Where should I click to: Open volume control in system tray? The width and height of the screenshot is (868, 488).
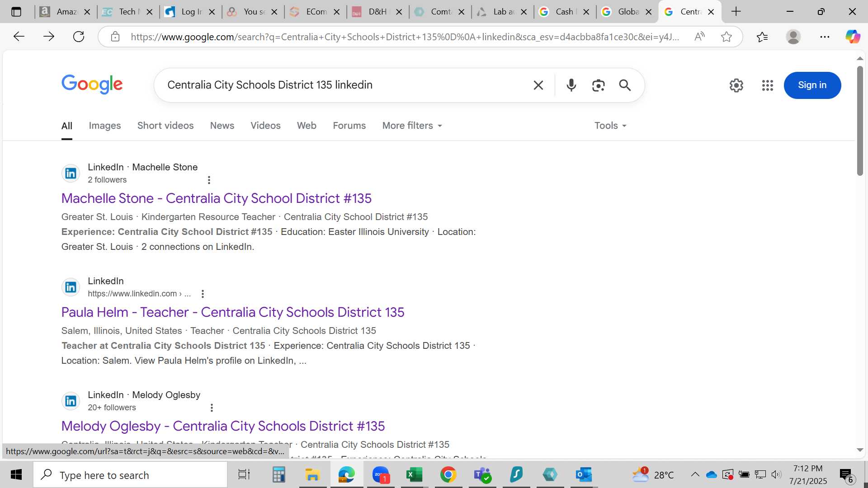coord(776,474)
